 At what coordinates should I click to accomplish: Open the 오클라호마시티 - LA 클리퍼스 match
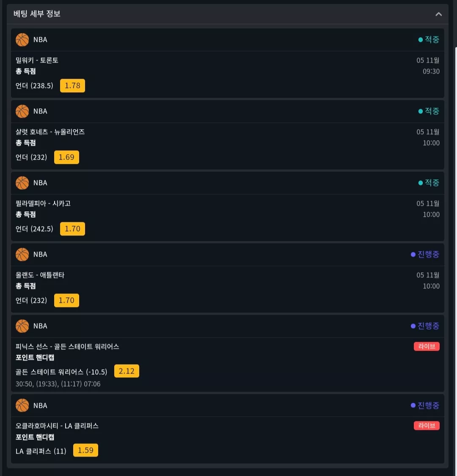(x=57, y=426)
